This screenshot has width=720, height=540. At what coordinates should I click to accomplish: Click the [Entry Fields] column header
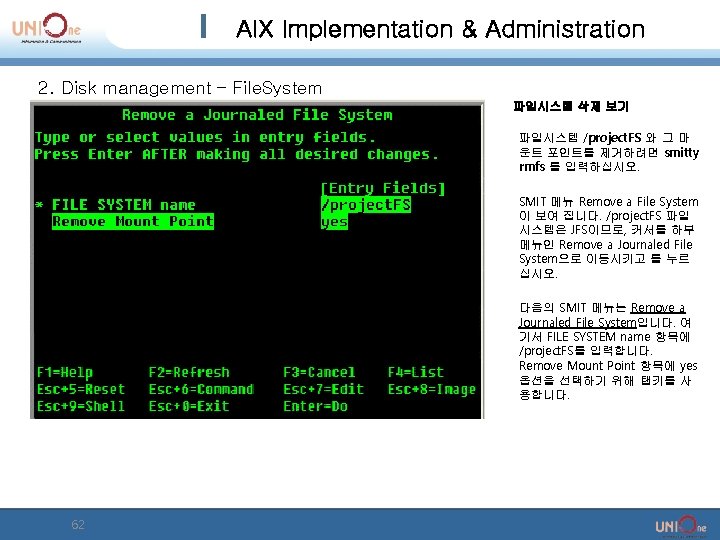tap(383, 188)
